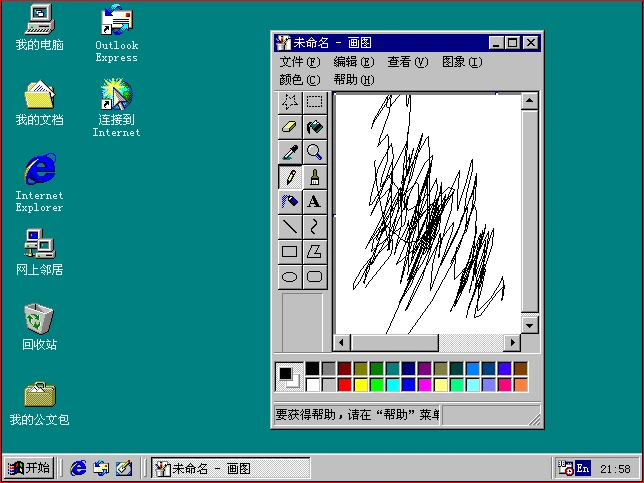Screen dimensions: 644x483
Task: Click the vertical scrollbar thumb
Action: (530, 211)
